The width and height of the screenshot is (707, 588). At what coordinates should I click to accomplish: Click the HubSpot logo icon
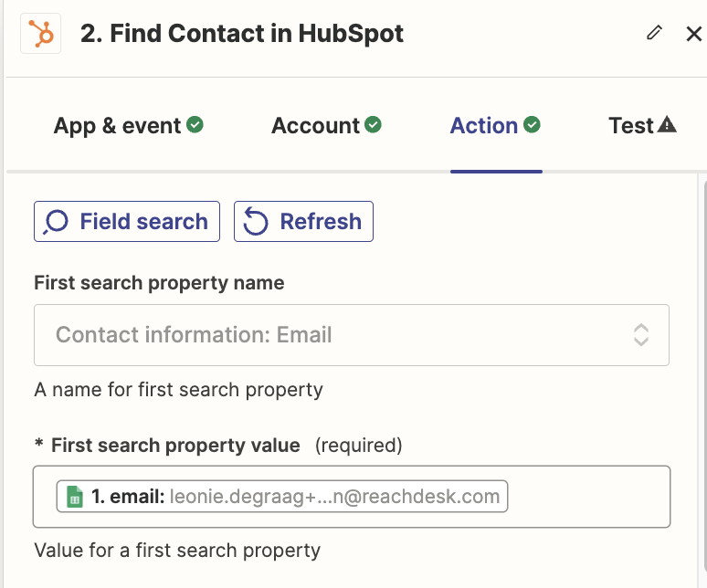click(x=40, y=34)
